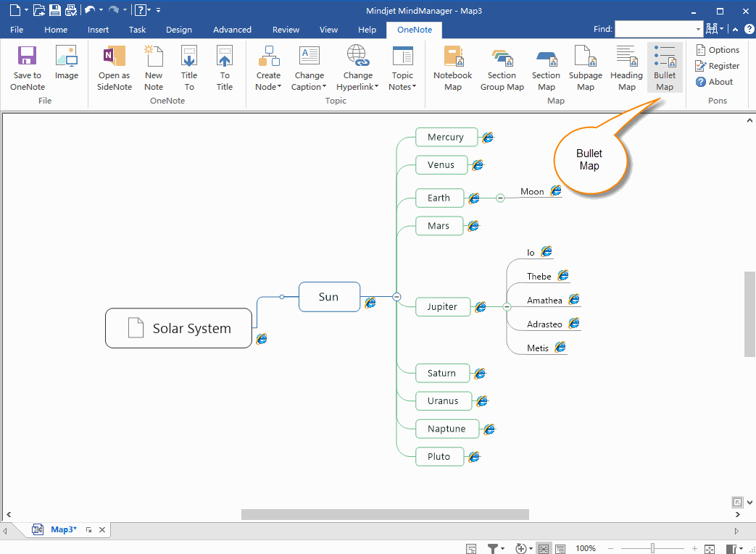756x554 pixels.
Task: Click Subpage Map
Action: click(586, 68)
